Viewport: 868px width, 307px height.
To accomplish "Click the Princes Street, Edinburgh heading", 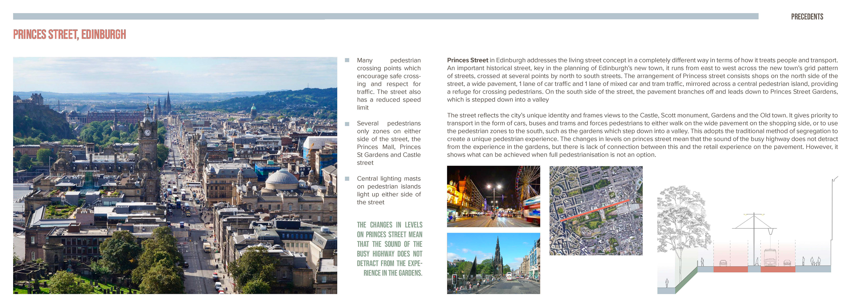I will pyautogui.click(x=69, y=35).
